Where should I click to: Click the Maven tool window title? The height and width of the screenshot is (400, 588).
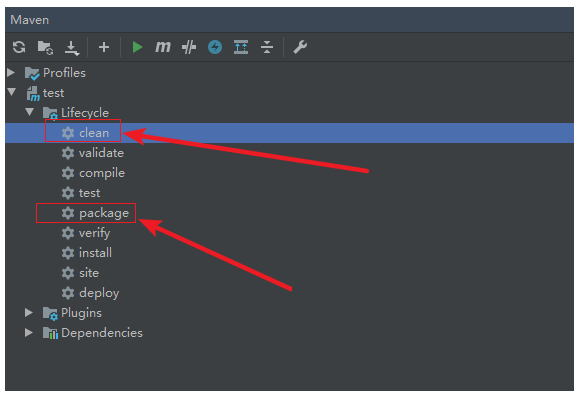[30, 20]
